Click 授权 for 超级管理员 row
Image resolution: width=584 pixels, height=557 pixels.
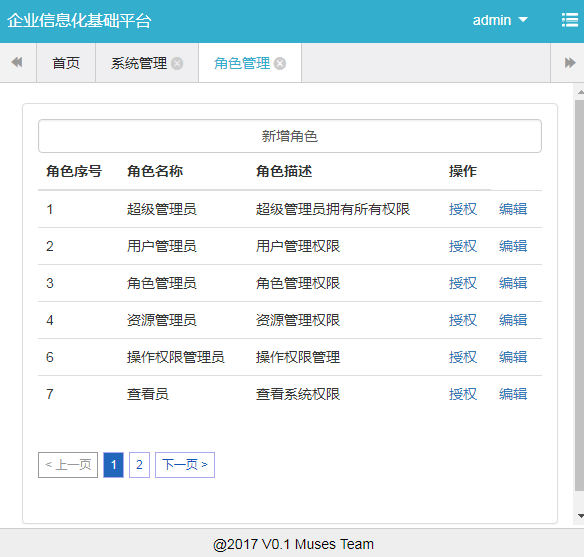(463, 209)
